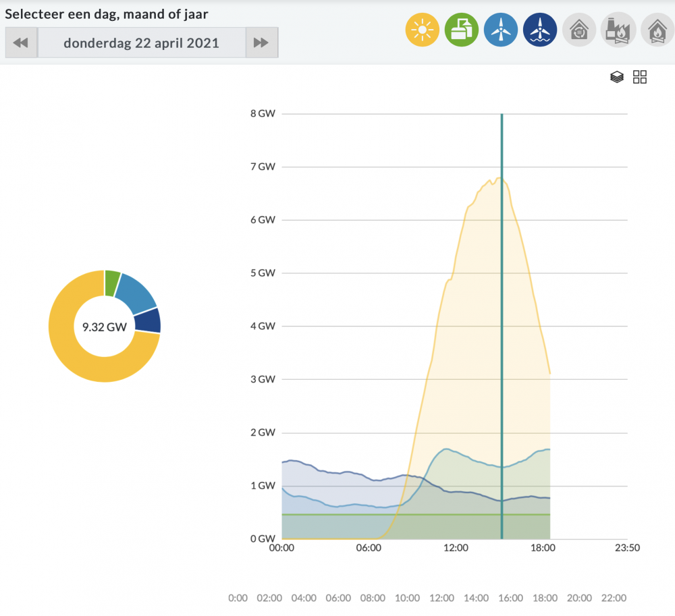Click the 06:00 chart x-axis label

pos(369,548)
